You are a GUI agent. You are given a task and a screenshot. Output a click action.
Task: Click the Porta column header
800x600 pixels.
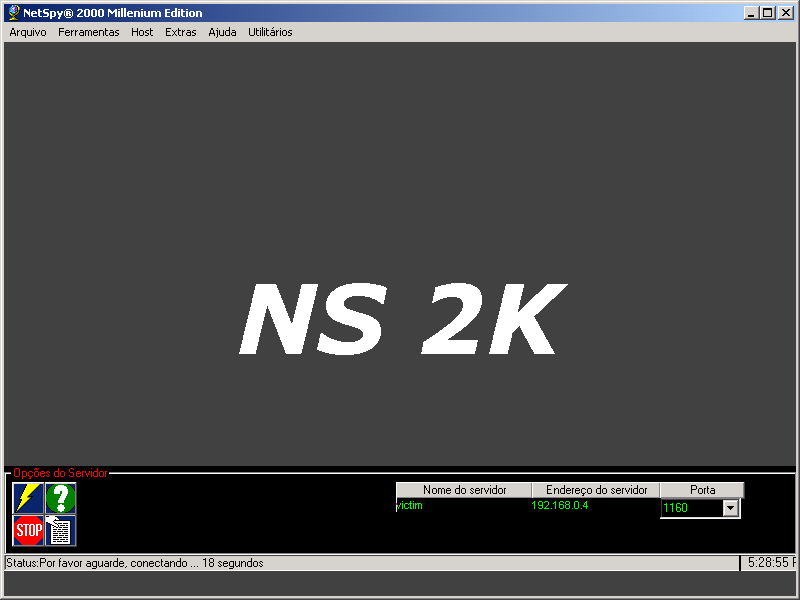coord(701,489)
